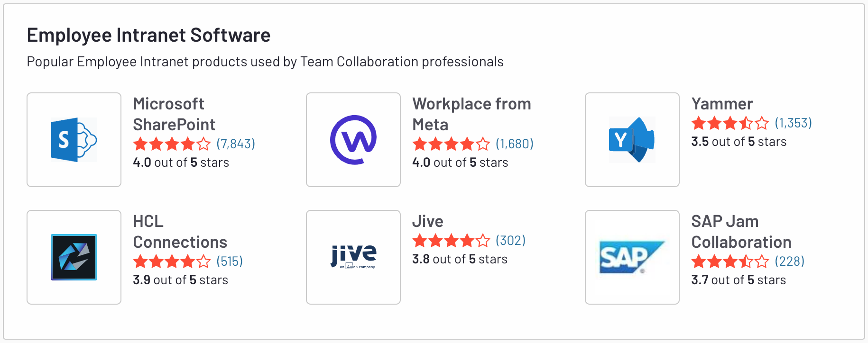Viewport: 868px width, 343px height.
Task: Click the Jive product name
Action: 427,221
